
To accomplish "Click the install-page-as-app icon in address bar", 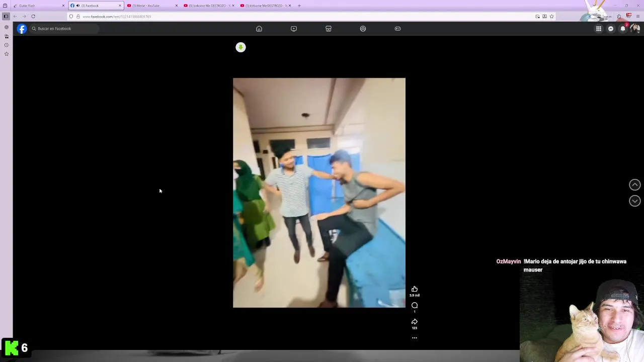I will coord(544,16).
